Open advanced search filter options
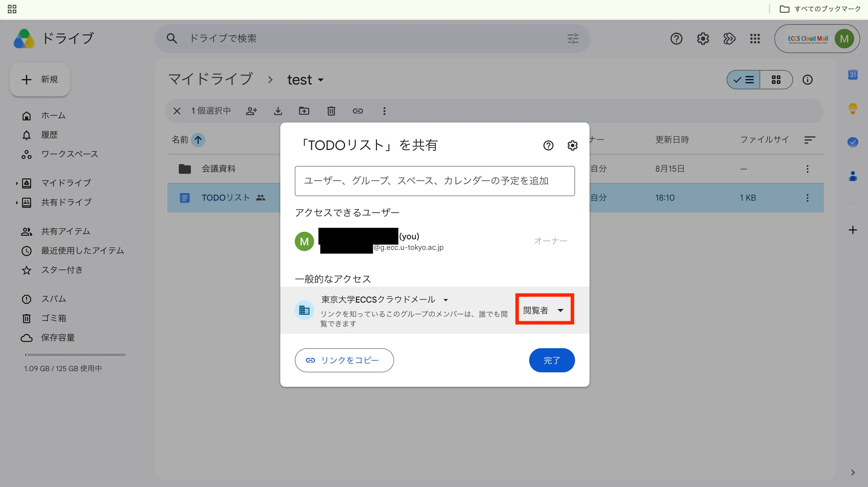 (x=573, y=38)
